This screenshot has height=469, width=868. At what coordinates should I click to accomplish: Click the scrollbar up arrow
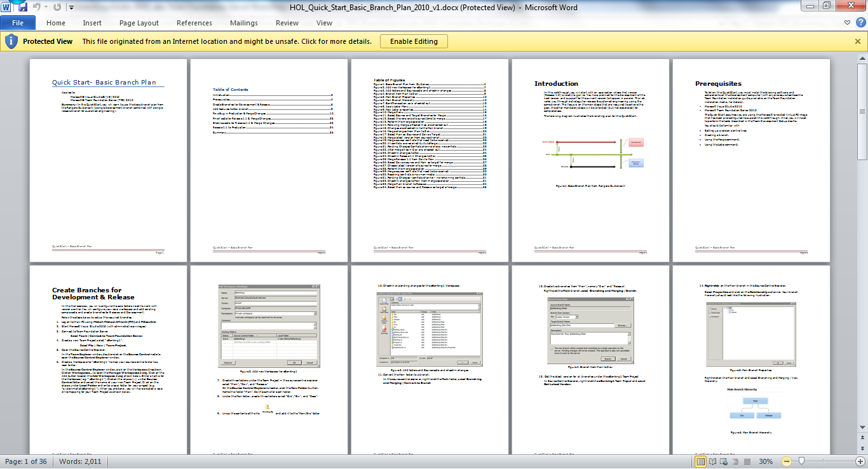(862, 60)
